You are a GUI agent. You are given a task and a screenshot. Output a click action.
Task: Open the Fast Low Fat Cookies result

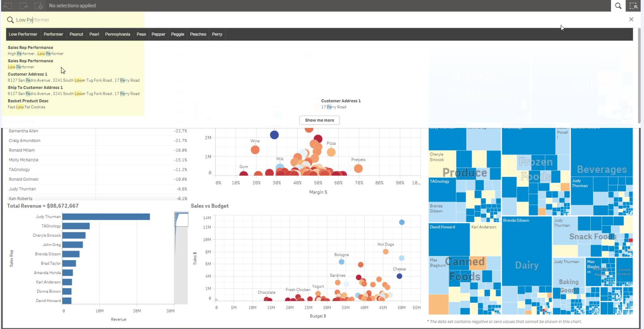[x=27, y=107]
